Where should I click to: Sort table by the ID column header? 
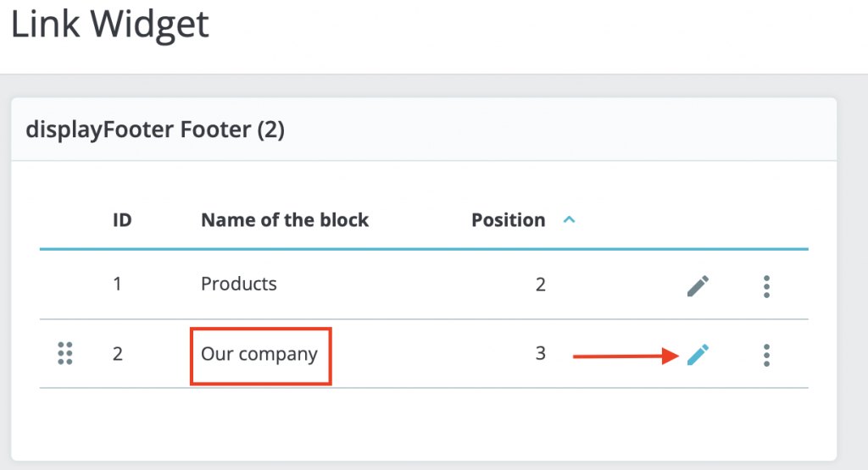click(122, 220)
